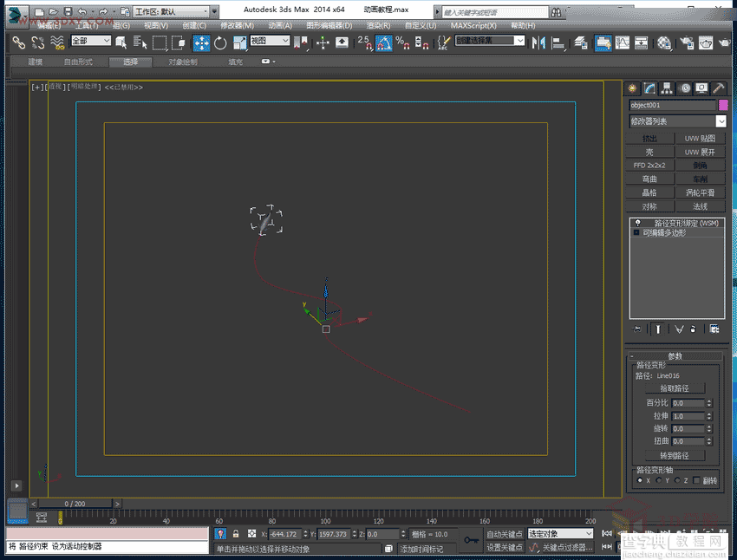The height and width of the screenshot is (560, 737).
Task: Open the 选定对象 key filter dropdown
Action: point(560,534)
